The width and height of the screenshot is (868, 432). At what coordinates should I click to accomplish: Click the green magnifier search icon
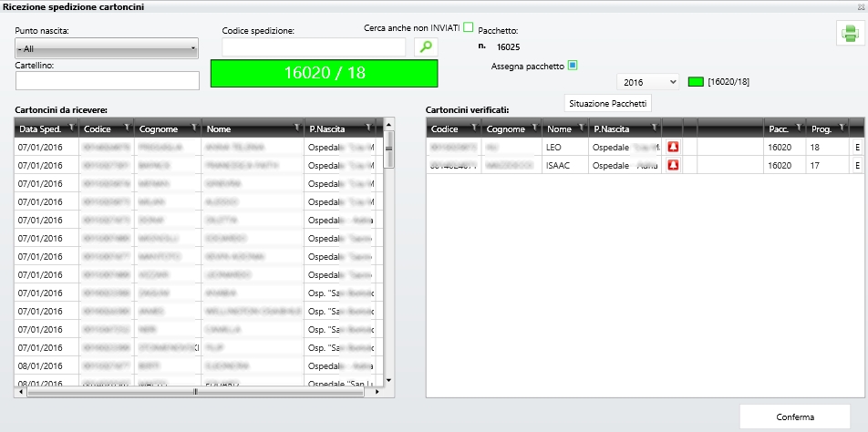click(425, 46)
